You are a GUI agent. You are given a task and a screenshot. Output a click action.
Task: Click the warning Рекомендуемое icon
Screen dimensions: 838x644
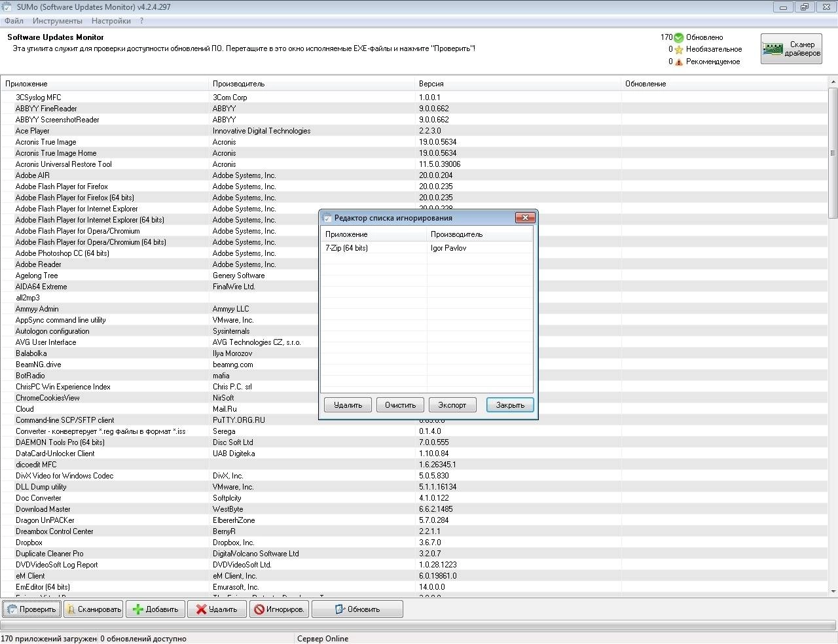[679, 62]
